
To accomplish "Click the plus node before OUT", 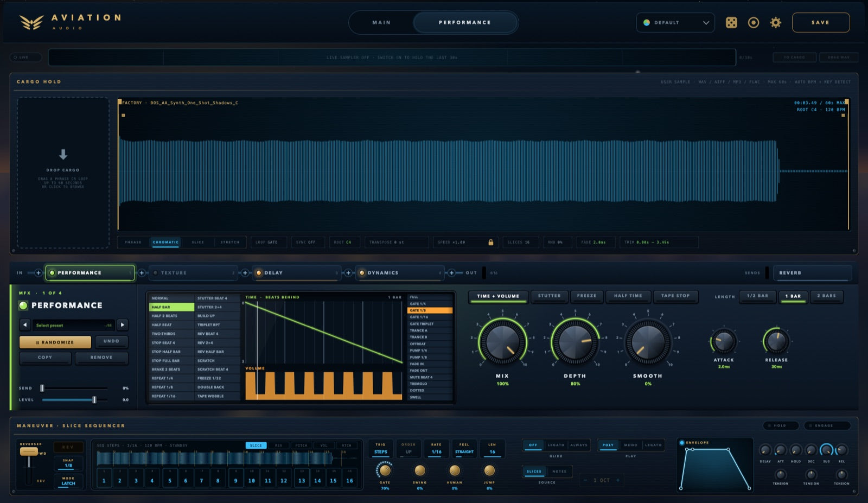I will tap(451, 273).
